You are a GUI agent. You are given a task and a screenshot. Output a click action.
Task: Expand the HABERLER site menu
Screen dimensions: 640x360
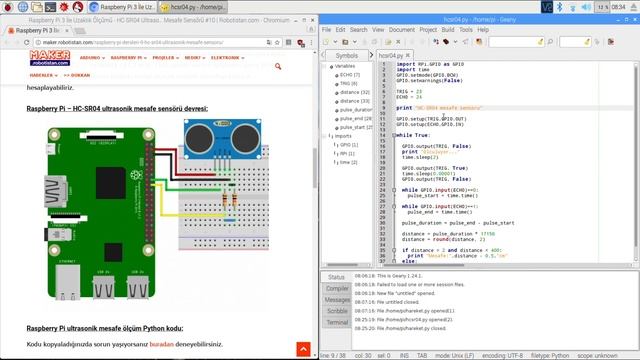coord(43,76)
